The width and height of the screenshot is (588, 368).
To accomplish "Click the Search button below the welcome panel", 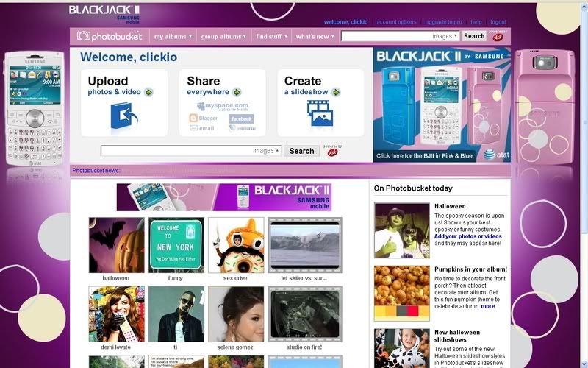I will coord(301,151).
